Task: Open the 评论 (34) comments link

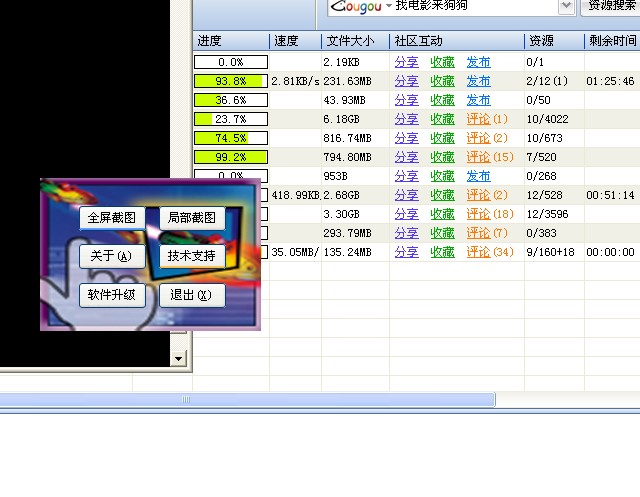Action: point(490,252)
